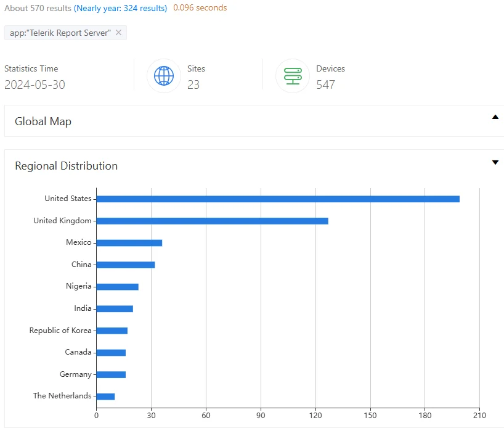Select the India bar in chart
This screenshot has width=504, height=428.
click(x=115, y=308)
